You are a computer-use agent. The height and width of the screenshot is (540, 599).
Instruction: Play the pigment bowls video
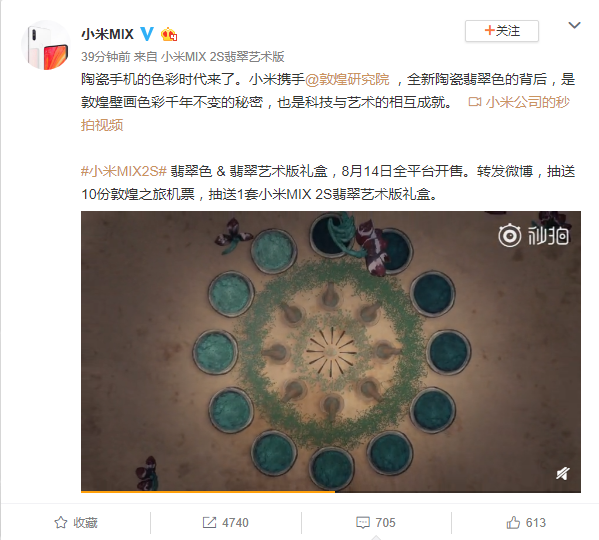331,351
